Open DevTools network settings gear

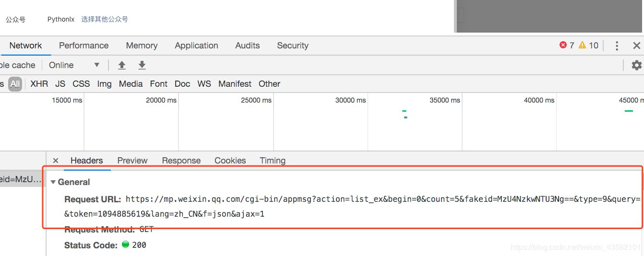pyautogui.click(x=636, y=65)
